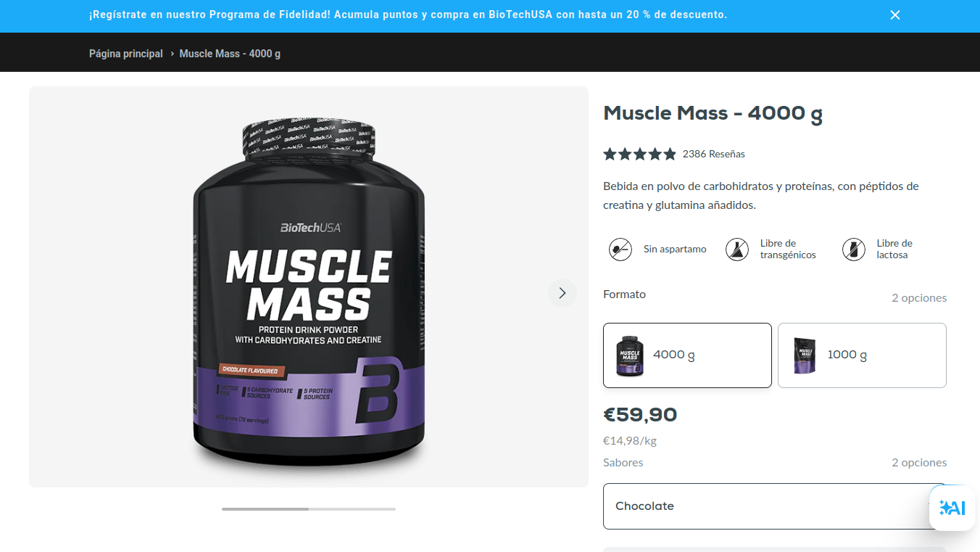Click the breadcrumb chevron separator
Image resolution: width=980 pixels, height=552 pixels.
point(172,54)
